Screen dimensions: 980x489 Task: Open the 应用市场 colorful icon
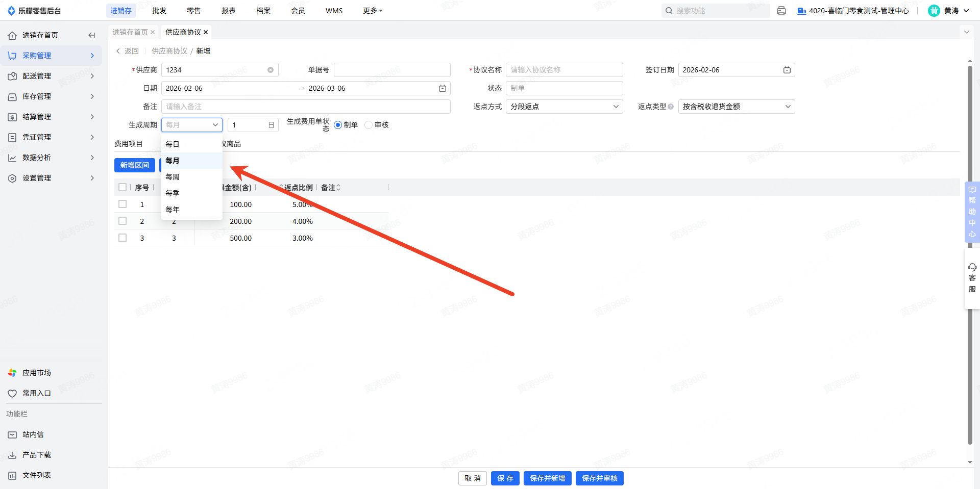coord(12,373)
